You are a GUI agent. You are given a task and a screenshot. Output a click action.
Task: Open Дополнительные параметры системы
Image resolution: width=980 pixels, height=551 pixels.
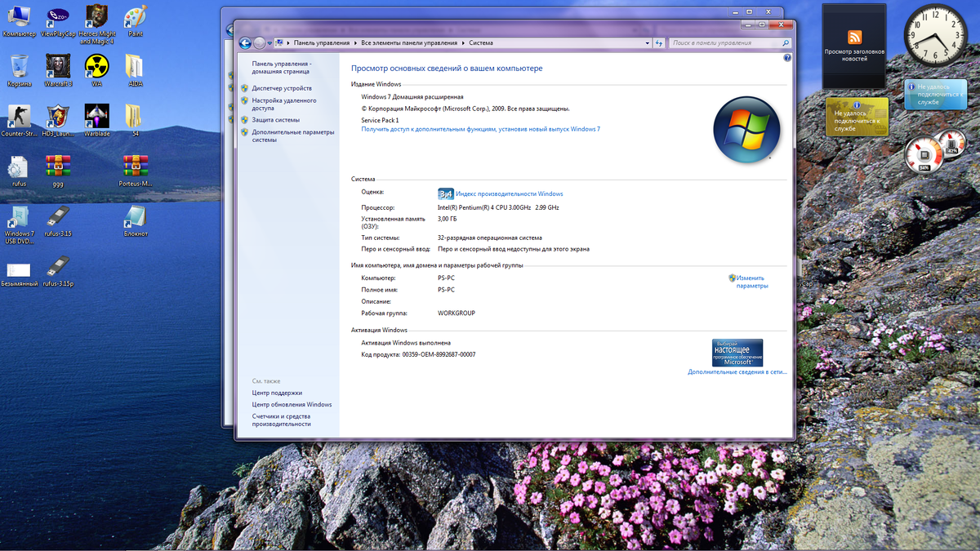coord(293,136)
